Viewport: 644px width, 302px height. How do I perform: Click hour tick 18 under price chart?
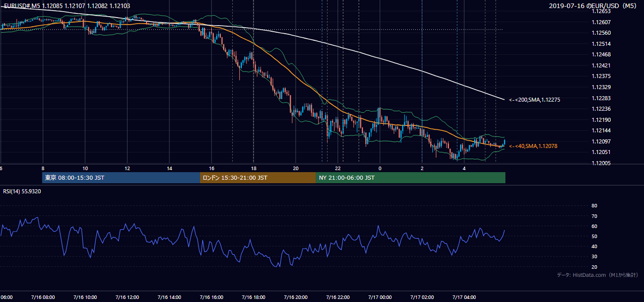click(x=253, y=169)
